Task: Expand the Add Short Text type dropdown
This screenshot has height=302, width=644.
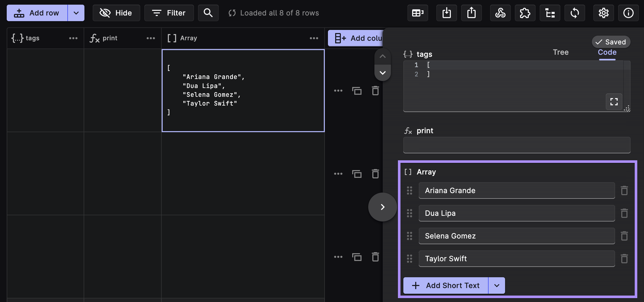Action: [497, 285]
